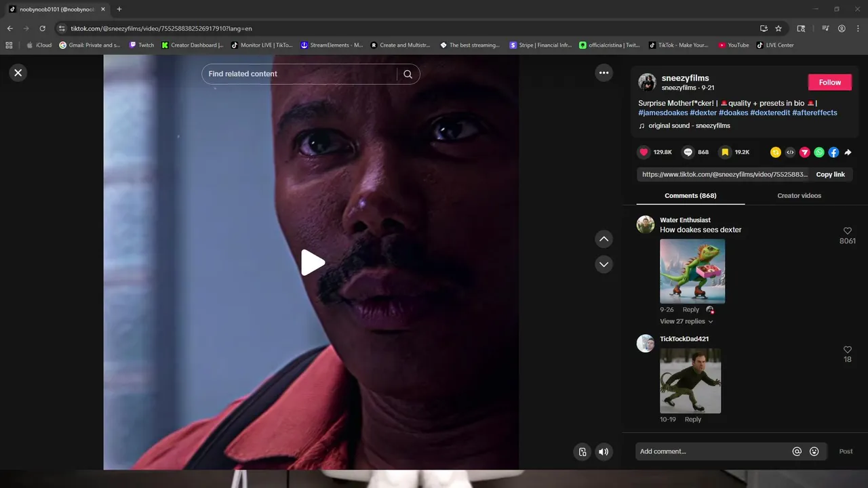Save the video with the bookmark icon
The height and width of the screenshot is (488, 868).
click(x=725, y=152)
